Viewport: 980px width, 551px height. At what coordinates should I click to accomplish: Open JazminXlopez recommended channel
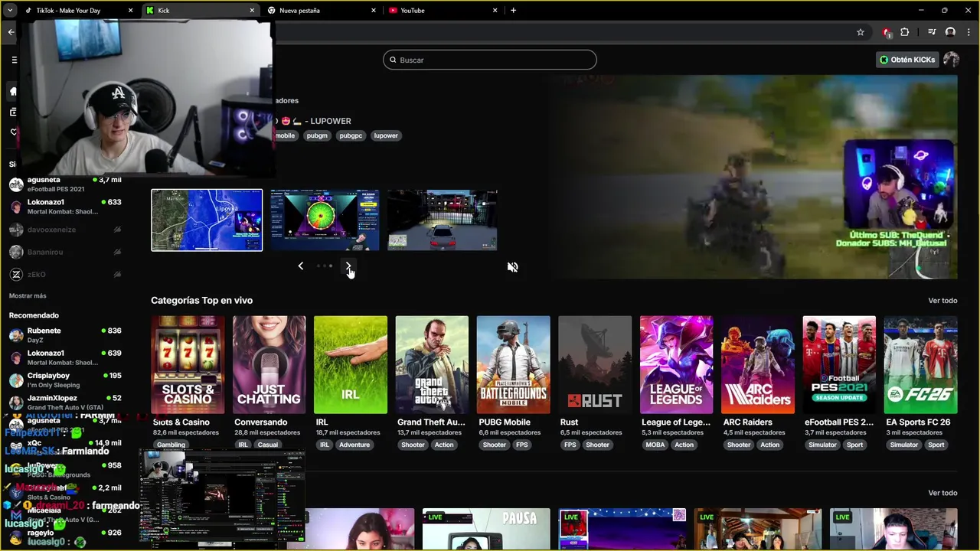pyautogui.click(x=65, y=403)
